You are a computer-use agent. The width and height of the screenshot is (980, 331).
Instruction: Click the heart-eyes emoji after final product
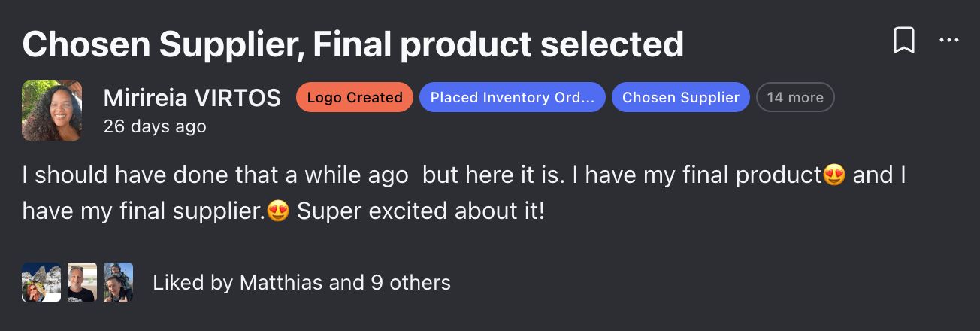(835, 176)
